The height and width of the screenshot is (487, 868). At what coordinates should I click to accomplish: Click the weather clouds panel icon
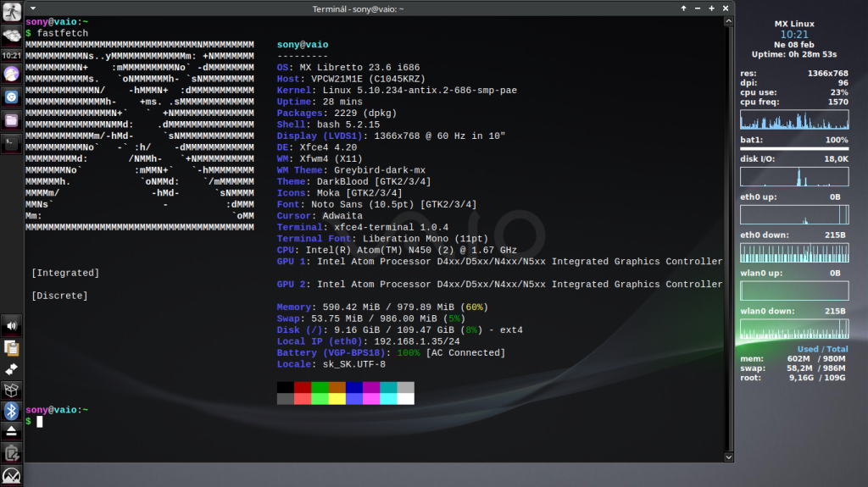pos(12,36)
